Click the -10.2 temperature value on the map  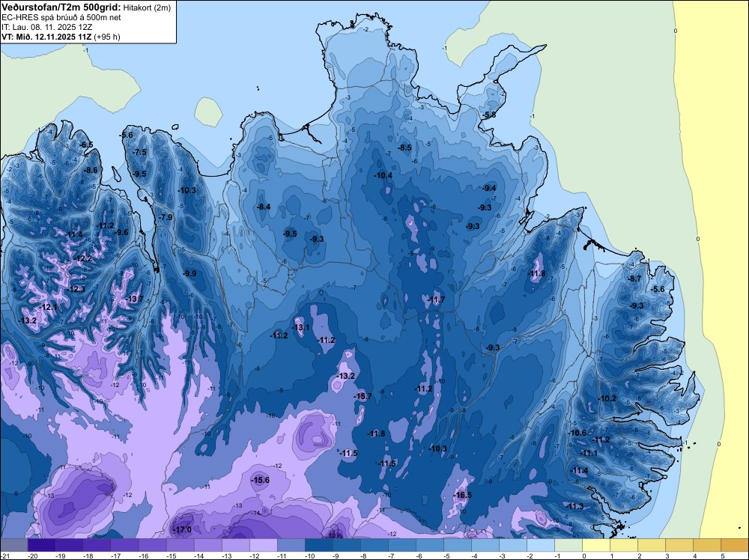pyautogui.click(x=607, y=398)
